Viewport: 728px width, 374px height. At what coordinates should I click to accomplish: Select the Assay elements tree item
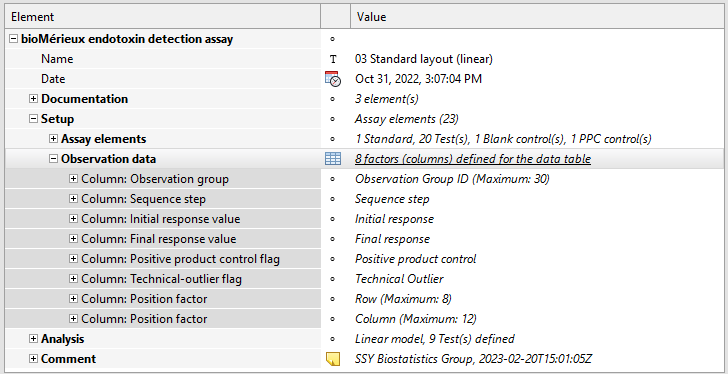(x=104, y=139)
